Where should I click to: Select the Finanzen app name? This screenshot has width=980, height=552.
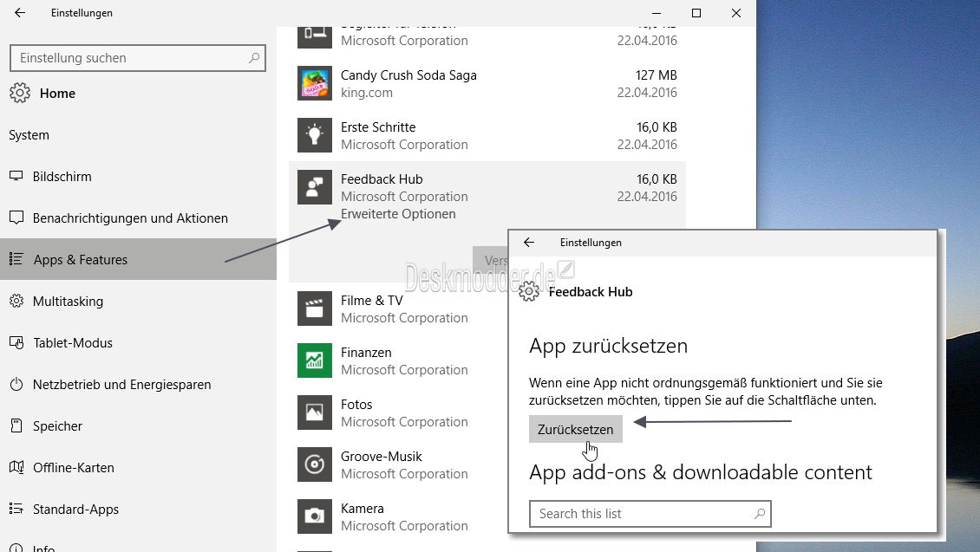(366, 352)
